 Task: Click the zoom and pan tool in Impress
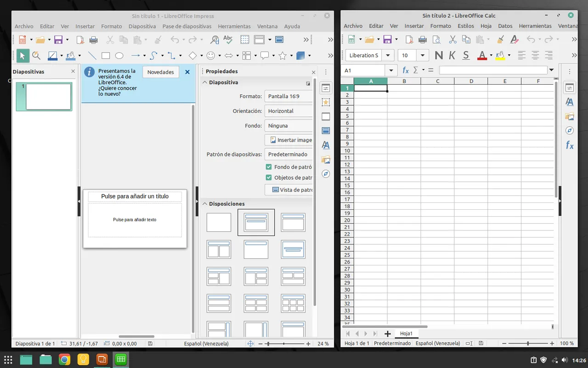coord(36,56)
